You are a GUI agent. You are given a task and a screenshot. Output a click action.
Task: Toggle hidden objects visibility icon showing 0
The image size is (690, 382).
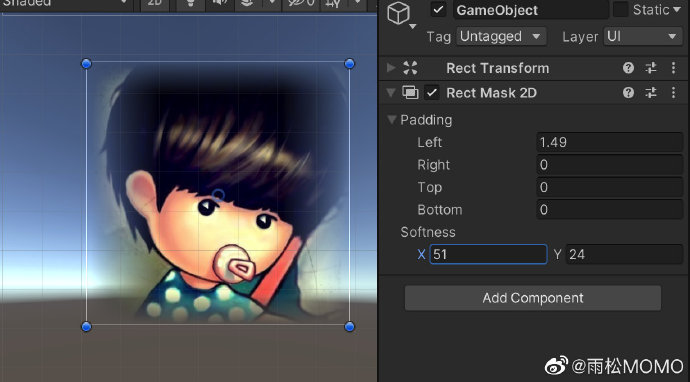[301, 4]
